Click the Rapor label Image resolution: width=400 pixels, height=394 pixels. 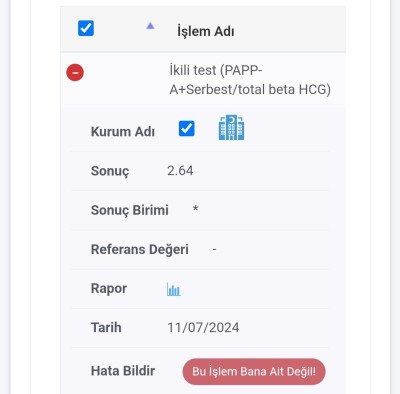point(109,288)
